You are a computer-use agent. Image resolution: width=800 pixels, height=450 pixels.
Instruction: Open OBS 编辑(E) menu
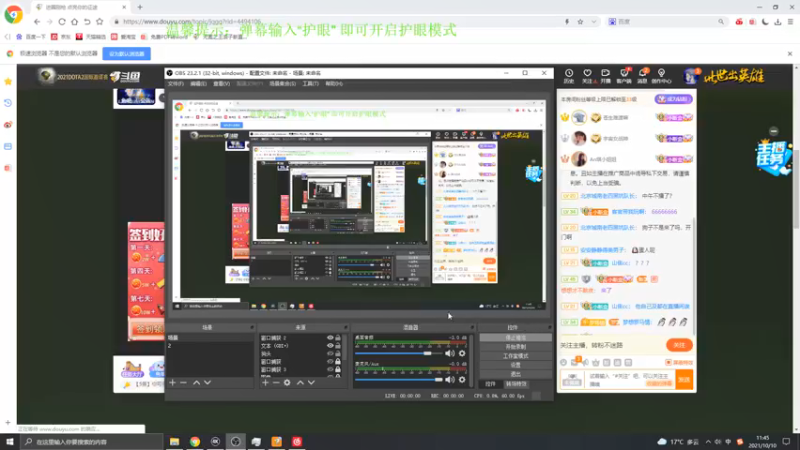coord(198,84)
